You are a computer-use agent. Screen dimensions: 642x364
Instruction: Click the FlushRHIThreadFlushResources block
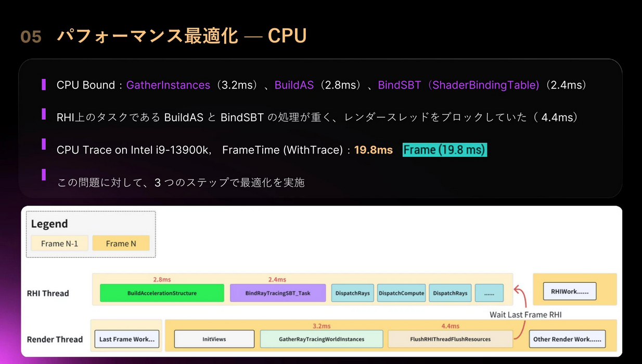coord(450,339)
